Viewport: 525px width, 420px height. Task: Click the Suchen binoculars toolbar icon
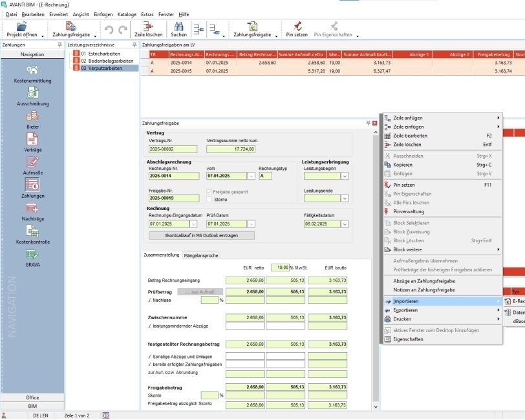pos(178,27)
